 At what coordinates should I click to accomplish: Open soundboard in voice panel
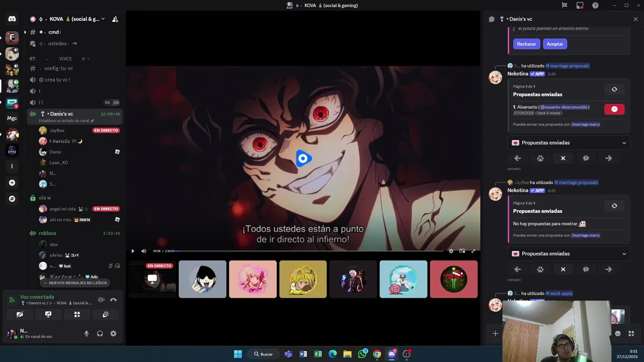coord(106,314)
